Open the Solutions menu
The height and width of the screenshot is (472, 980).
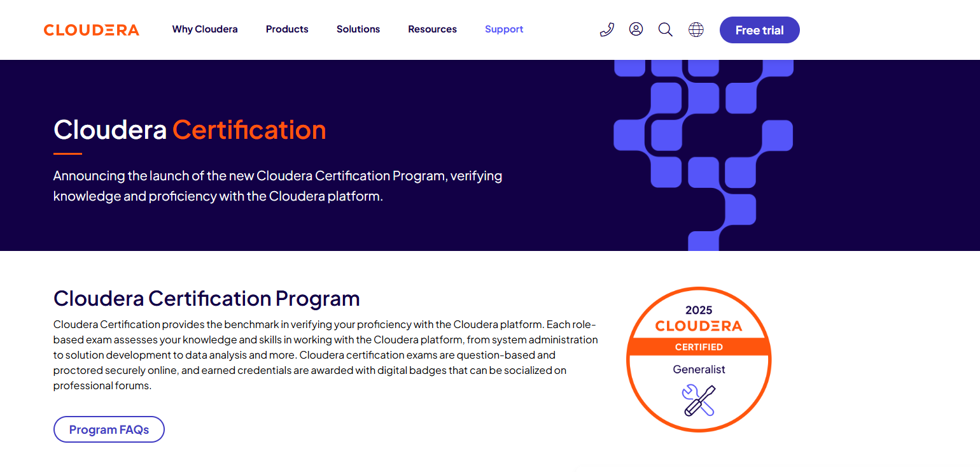point(358,29)
